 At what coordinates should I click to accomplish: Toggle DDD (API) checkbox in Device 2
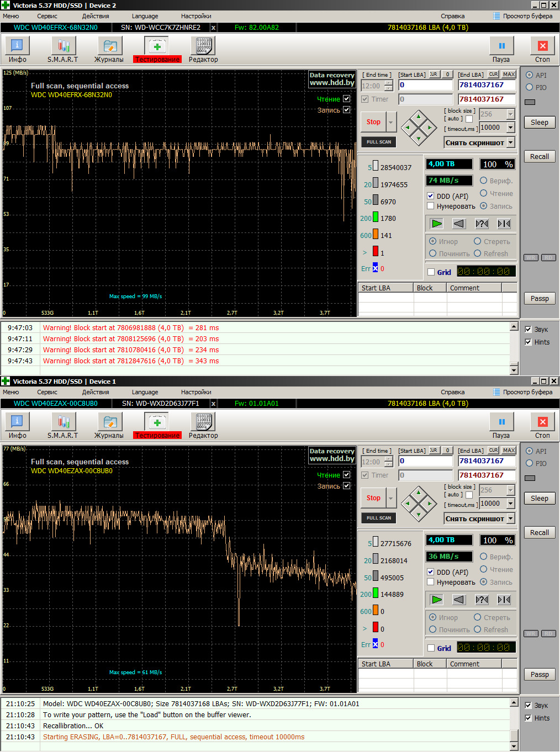click(x=431, y=196)
